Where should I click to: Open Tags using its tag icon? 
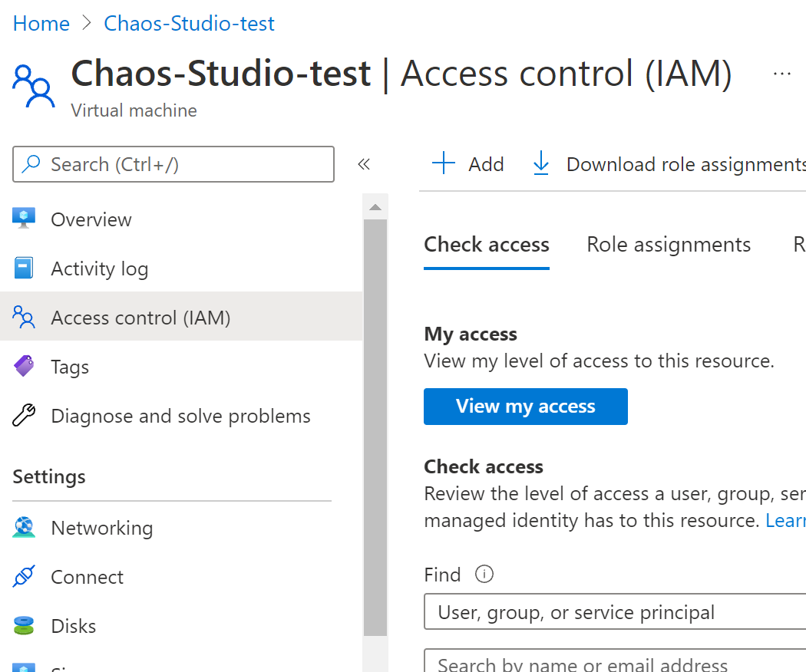click(x=25, y=367)
